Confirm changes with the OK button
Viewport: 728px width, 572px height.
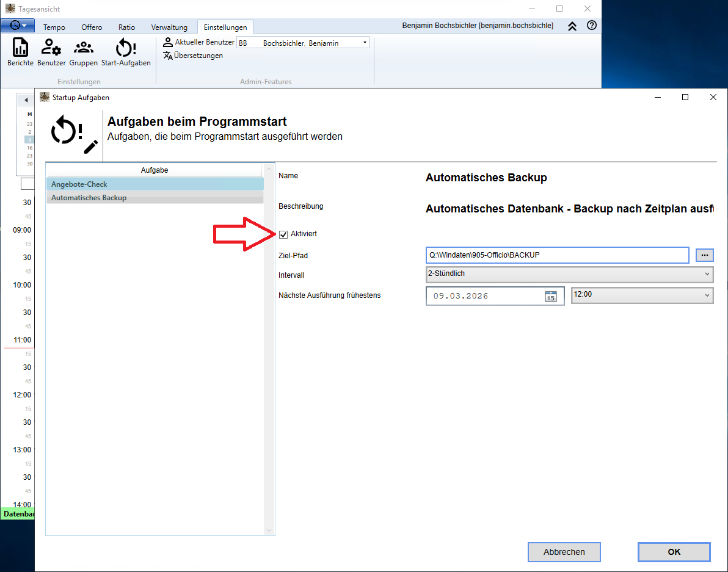[674, 552]
